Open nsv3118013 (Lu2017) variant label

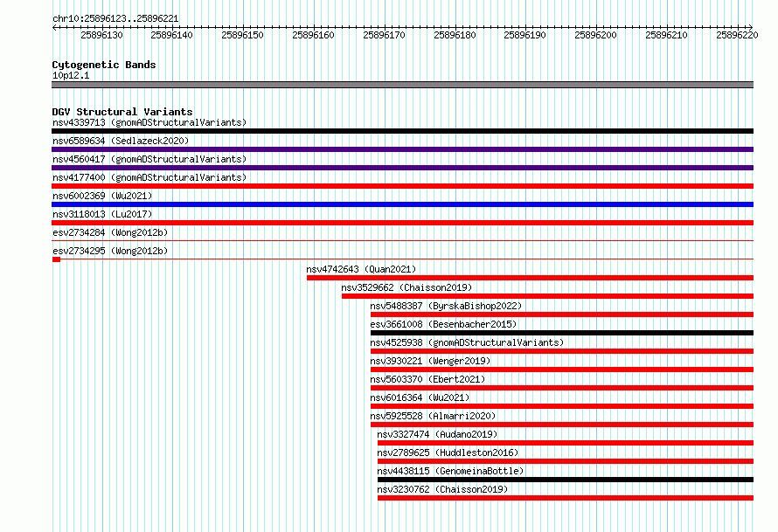102,214
